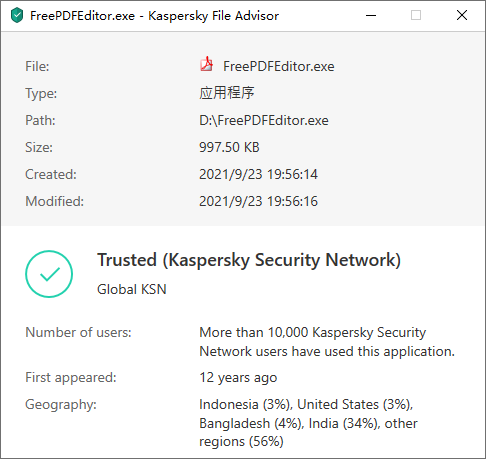Click the '12 years ago' value
This screenshot has width=486, height=459.
tap(238, 378)
